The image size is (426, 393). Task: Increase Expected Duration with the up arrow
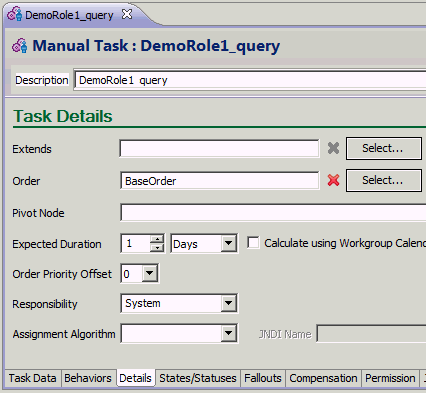(157, 239)
